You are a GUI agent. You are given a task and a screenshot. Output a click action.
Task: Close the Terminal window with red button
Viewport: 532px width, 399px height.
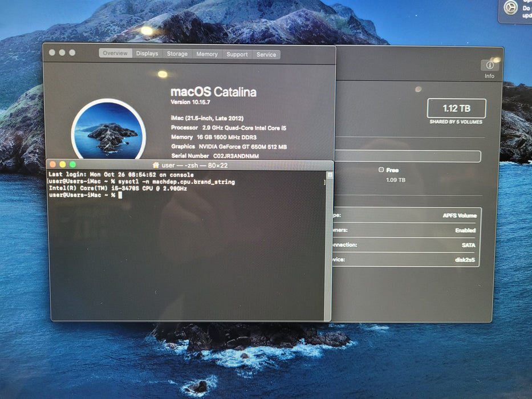[x=52, y=165]
